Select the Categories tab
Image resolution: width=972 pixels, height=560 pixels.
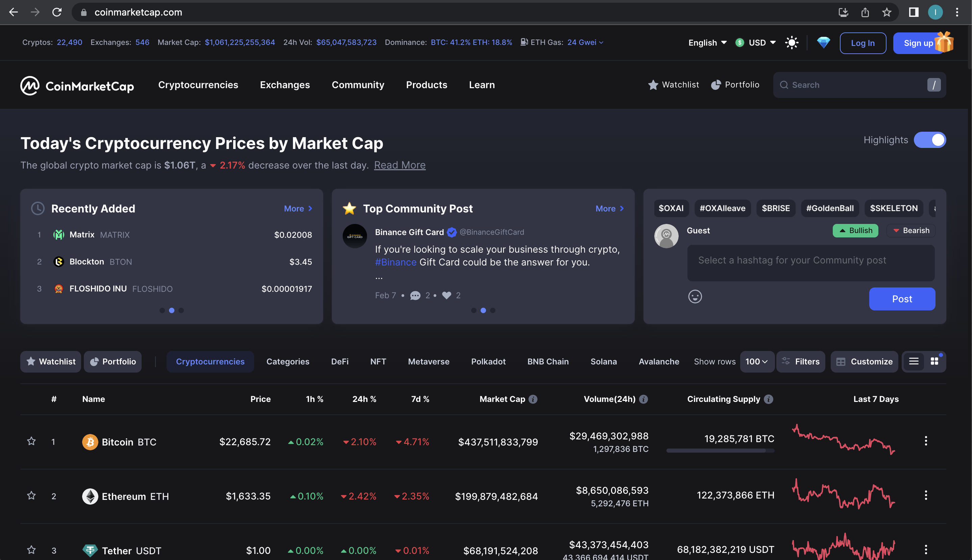pos(288,361)
